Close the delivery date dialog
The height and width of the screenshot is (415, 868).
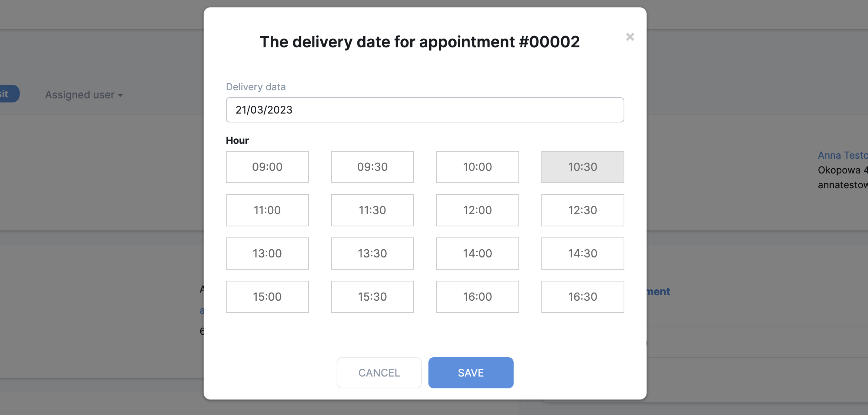[630, 37]
